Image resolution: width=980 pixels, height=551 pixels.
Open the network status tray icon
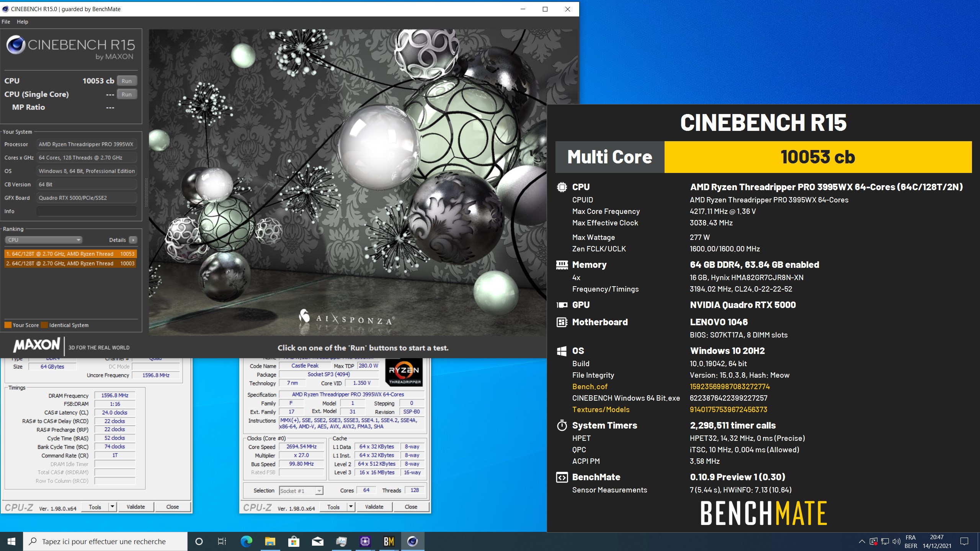(885, 541)
